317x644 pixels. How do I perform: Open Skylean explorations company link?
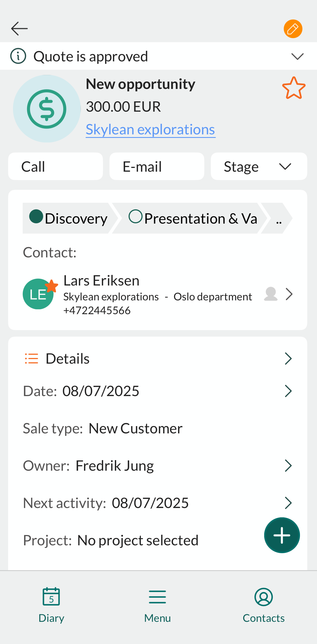coord(151,130)
